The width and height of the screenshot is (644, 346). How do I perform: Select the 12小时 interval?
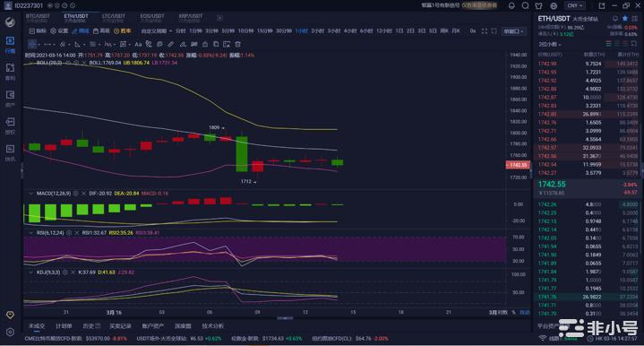[384, 30]
